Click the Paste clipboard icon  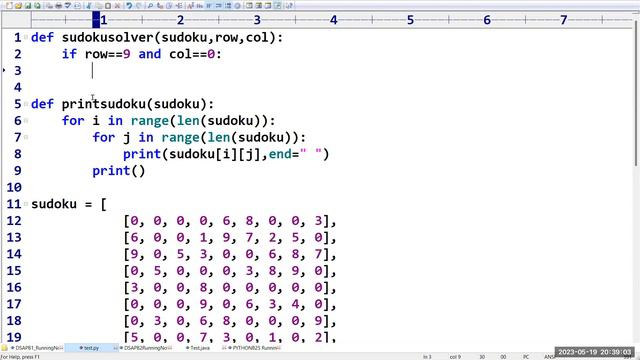[108, 6]
